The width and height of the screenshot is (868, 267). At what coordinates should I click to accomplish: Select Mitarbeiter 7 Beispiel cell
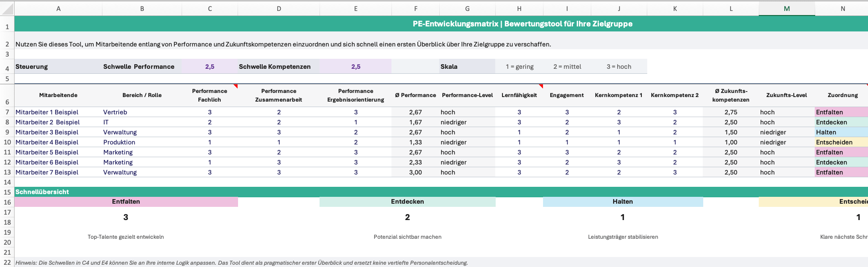tap(58, 172)
